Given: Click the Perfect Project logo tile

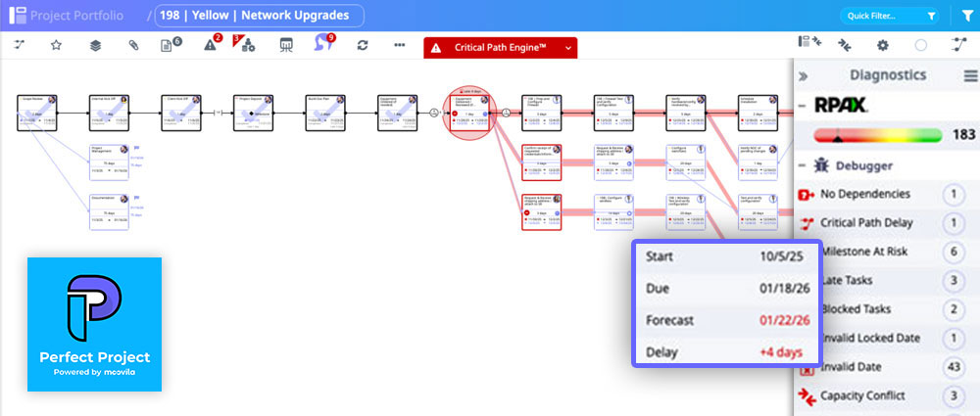Looking at the screenshot, I should point(94,324).
